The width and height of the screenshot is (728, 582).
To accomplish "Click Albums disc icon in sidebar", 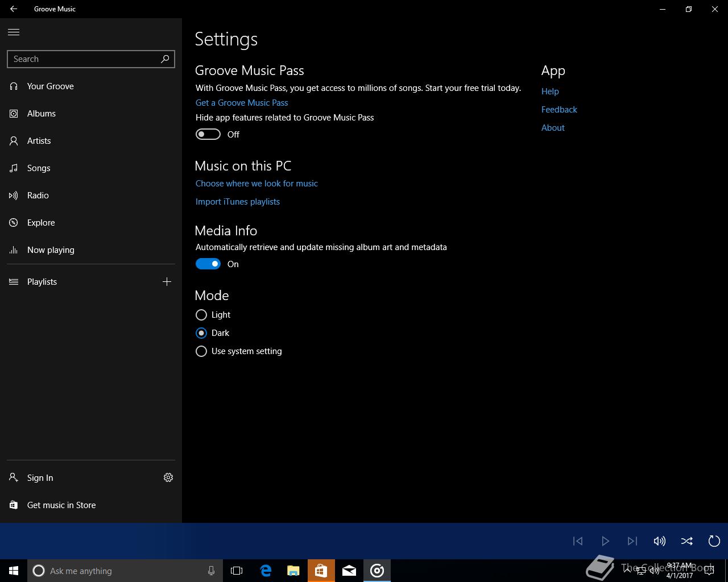I will point(14,114).
